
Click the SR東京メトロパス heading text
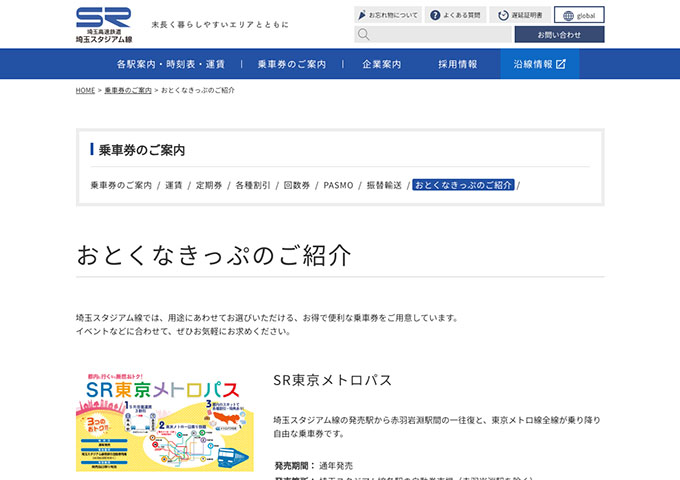click(332, 380)
